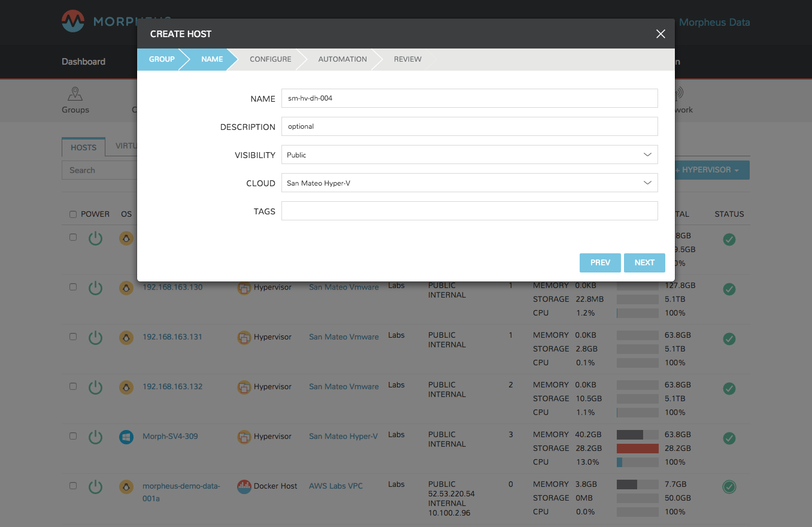
Task: Click the green status check for 192.168.163.130
Action: coord(729,289)
